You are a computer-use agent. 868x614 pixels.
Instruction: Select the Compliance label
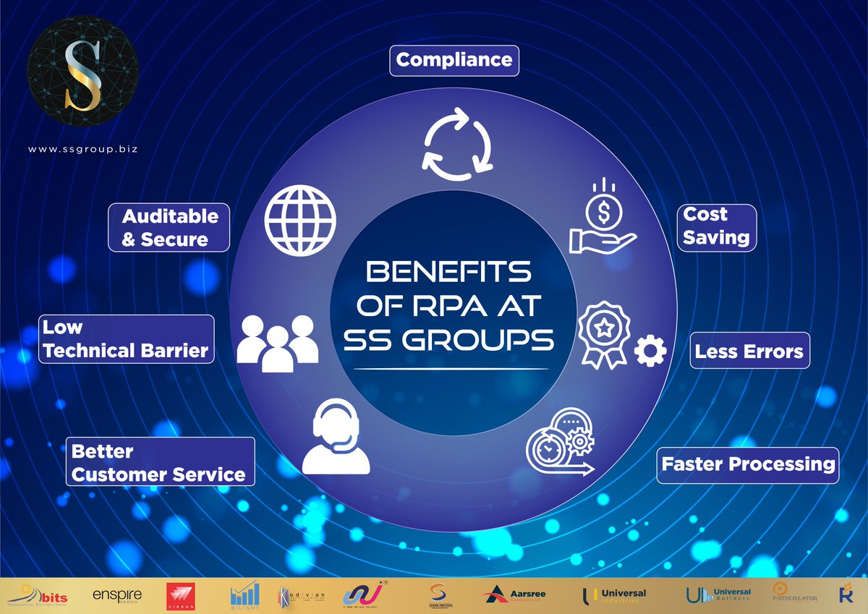pos(454,60)
